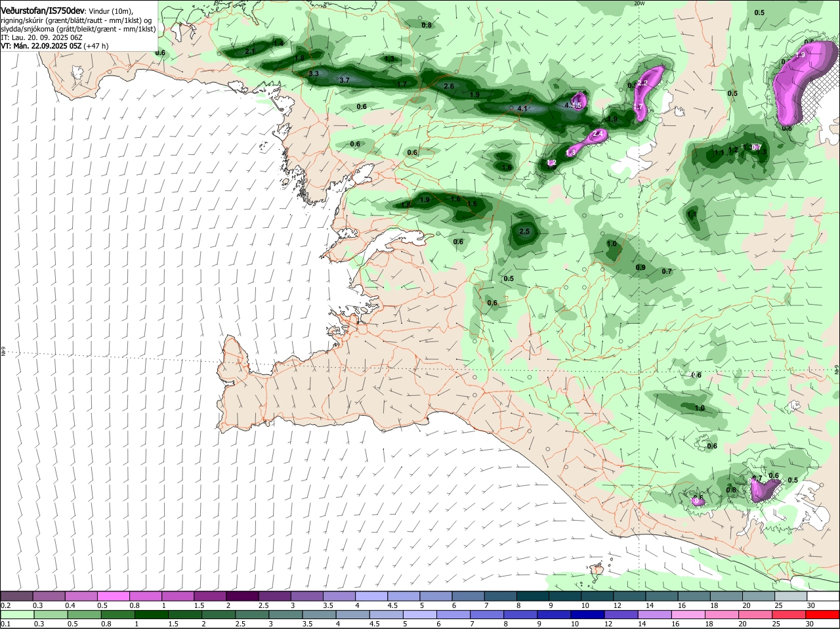Click the 2.1 precipitation value on the map

(249, 51)
